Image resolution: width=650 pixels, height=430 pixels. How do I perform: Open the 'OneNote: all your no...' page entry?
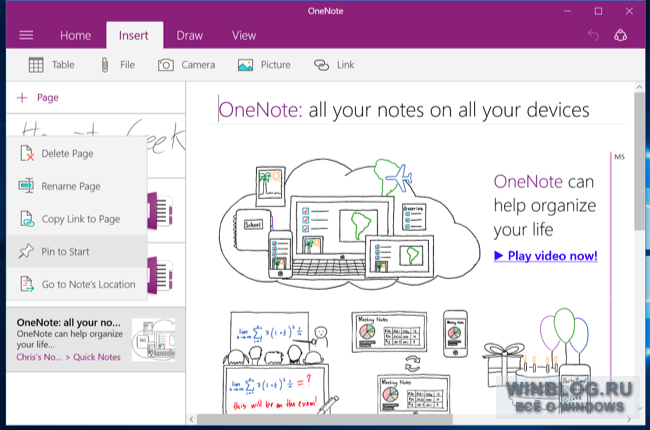point(96,340)
